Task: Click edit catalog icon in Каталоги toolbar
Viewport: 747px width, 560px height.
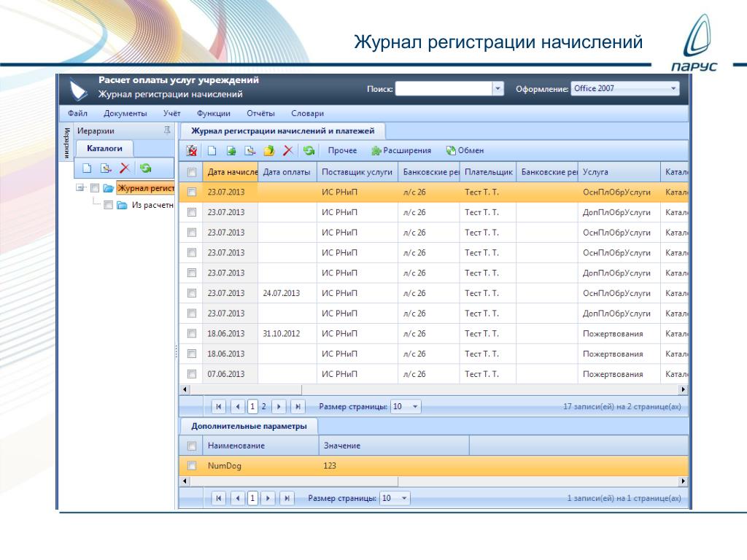Action: tap(106, 168)
